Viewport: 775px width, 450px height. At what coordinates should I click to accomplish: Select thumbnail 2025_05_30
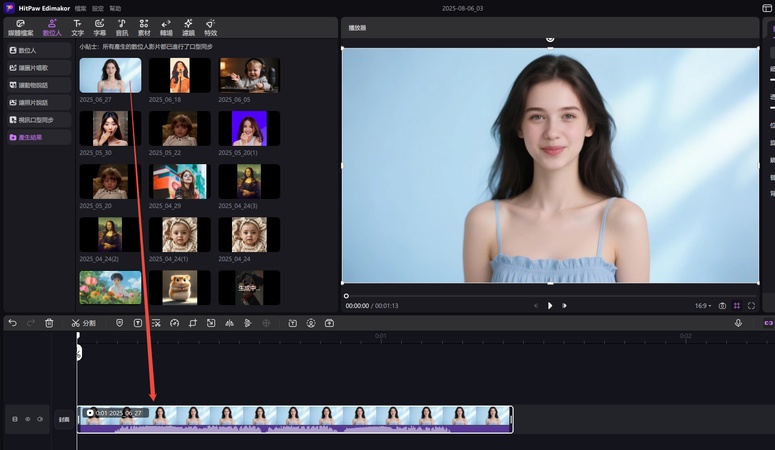tap(110, 128)
